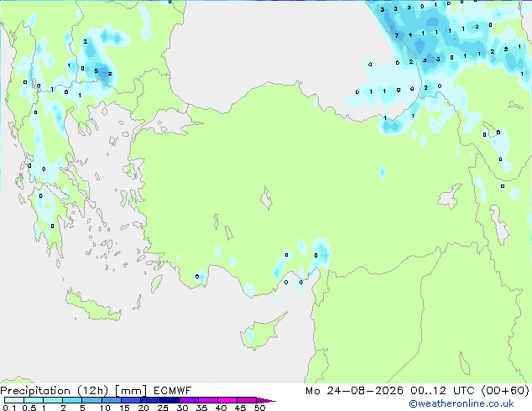
Task: Select the [mm] unit label
Action: point(131,391)
